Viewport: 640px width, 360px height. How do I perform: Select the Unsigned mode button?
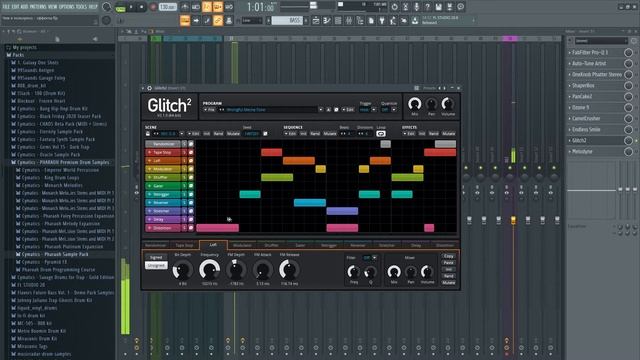156,265
